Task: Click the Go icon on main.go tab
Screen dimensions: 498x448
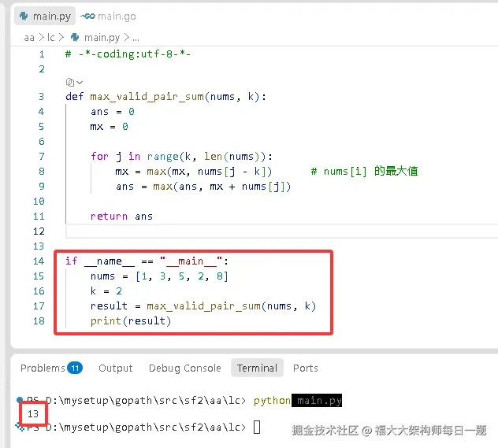Action: click(87, 16)
